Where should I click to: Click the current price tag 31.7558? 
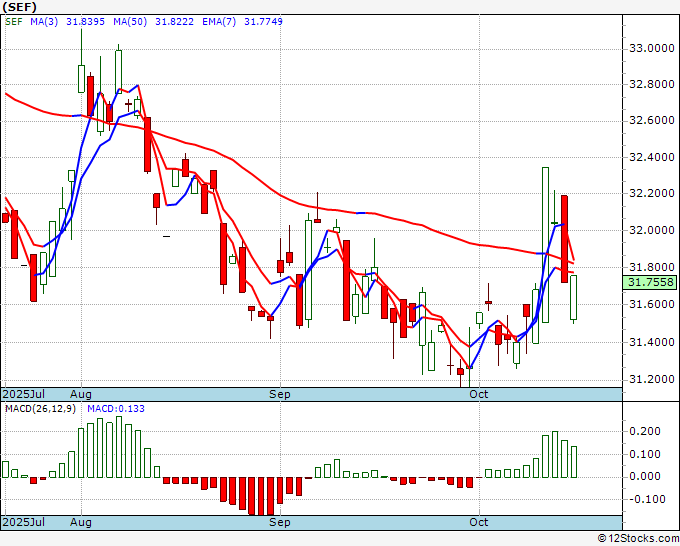point(649,282)
